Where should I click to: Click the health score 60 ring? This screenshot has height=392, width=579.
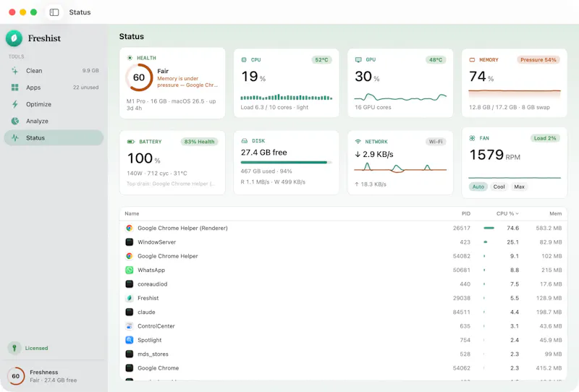[139, 77]
